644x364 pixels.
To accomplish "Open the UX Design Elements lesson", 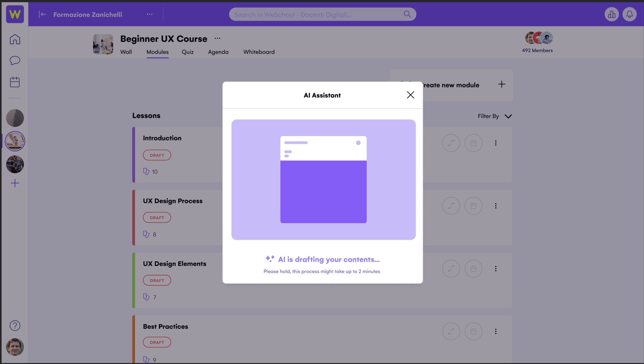I will 175,264.
